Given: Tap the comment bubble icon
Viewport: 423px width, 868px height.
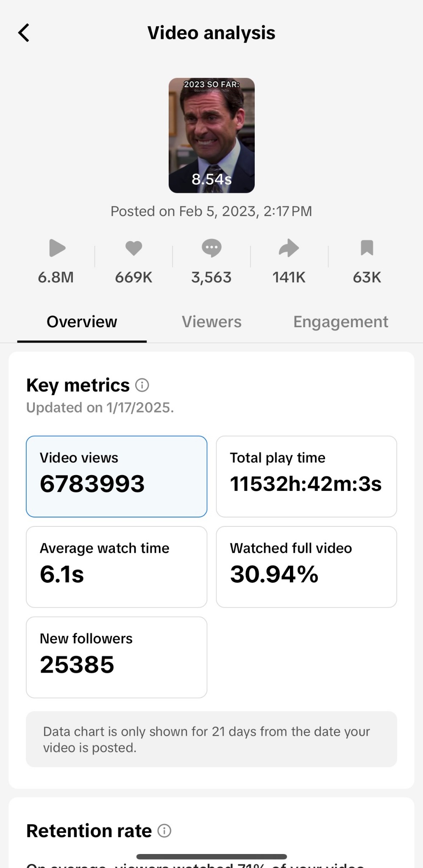Looking at the screenshot, I should [x=211, y=248].
